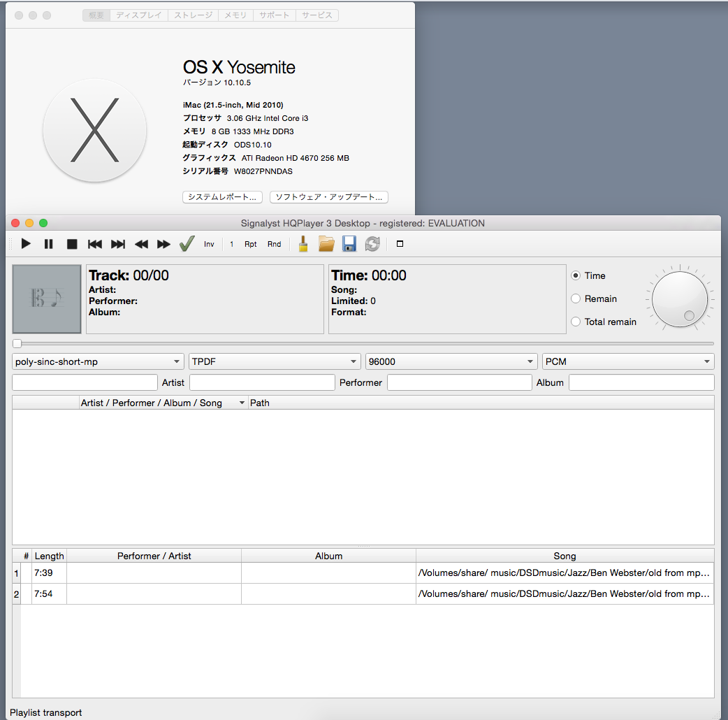
Task: Click the システムレポート button
Action: click(x=222, y=197)
